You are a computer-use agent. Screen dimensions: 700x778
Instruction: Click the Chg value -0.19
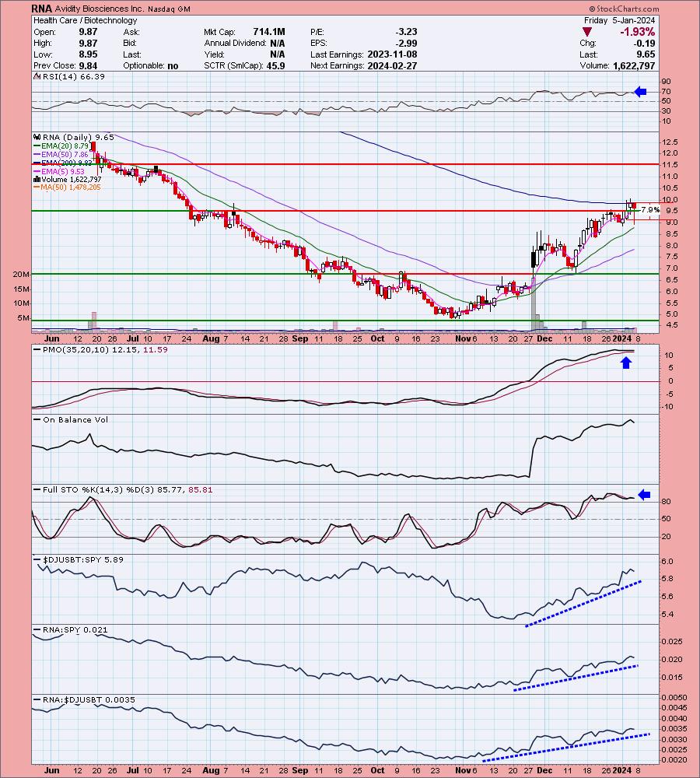645,43
